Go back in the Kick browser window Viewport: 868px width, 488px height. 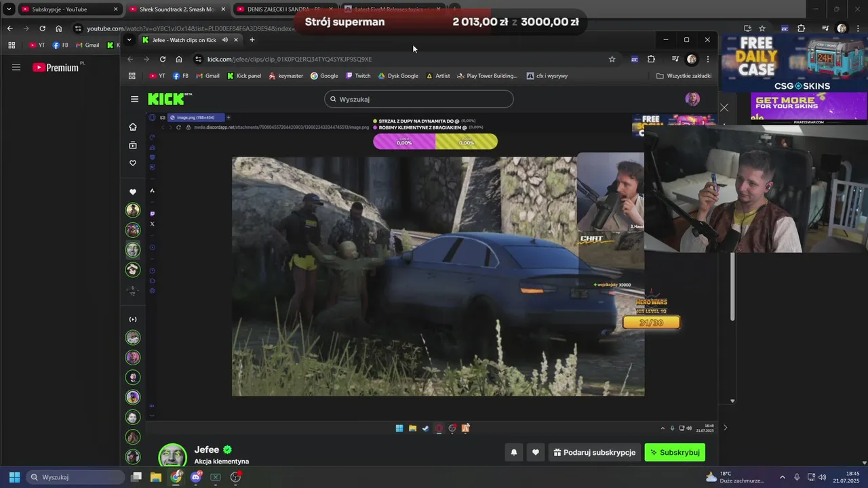click(130, 59)
